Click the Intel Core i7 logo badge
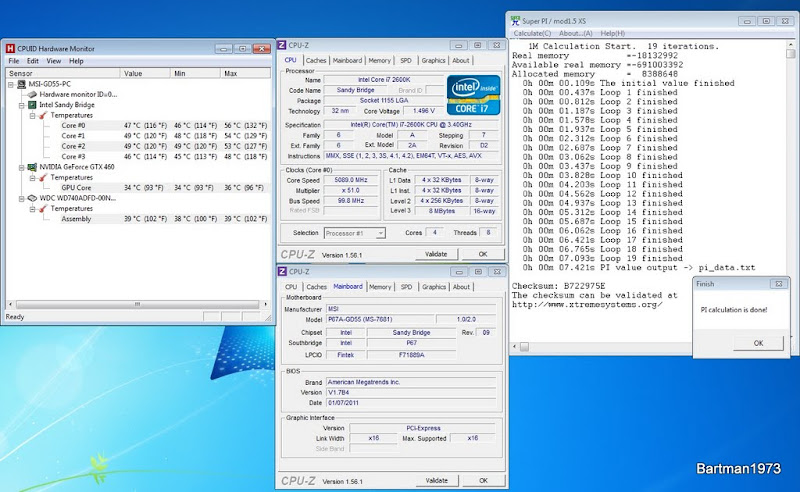Screen dimensions: 800x492 (x=472, y=96)
